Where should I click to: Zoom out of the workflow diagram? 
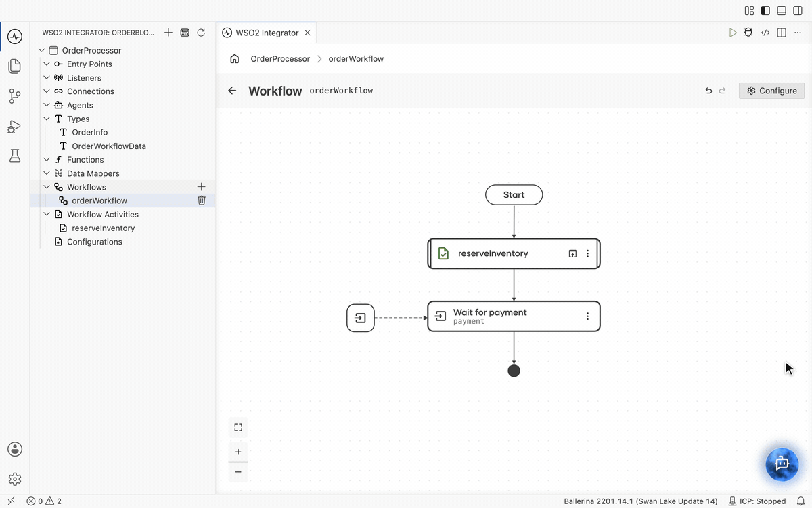(238, 472)
